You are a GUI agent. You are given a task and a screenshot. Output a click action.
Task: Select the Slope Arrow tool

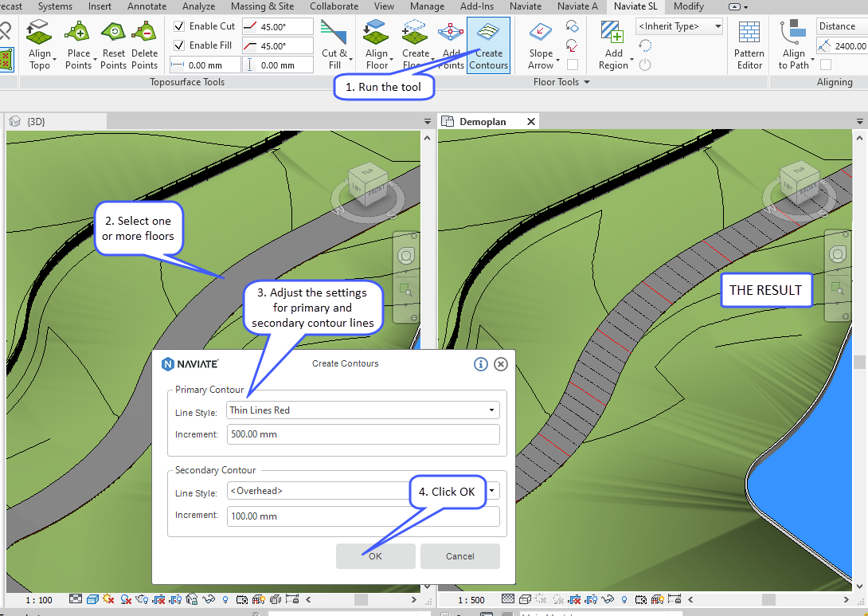[x=541, y=45]
